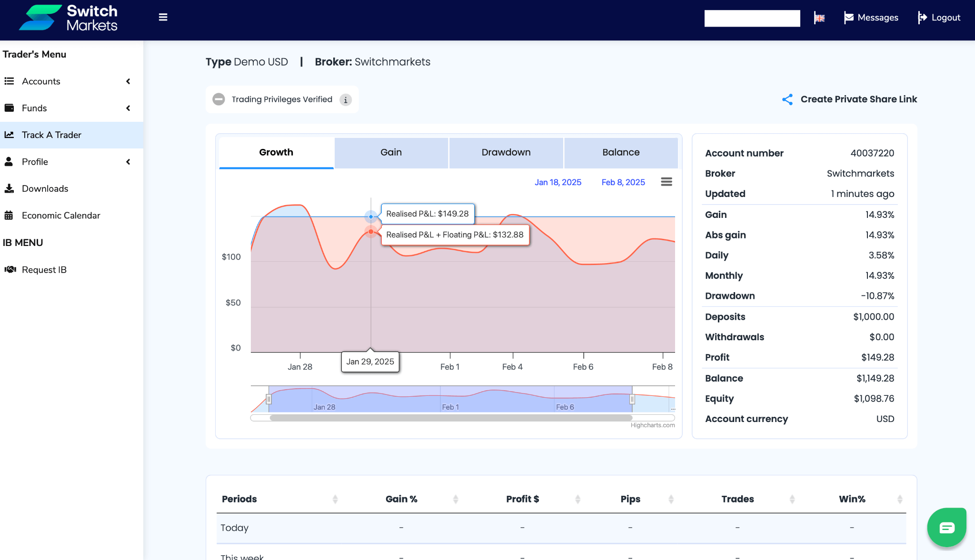Switch to the Balance tab
This screenshot has width=975, height=560.
[621, 153]
